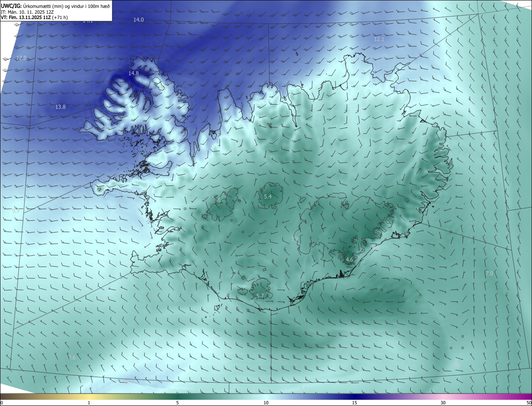
Task: Click the 12.1 value label in the northeast
Action: [x=379, y=39]
